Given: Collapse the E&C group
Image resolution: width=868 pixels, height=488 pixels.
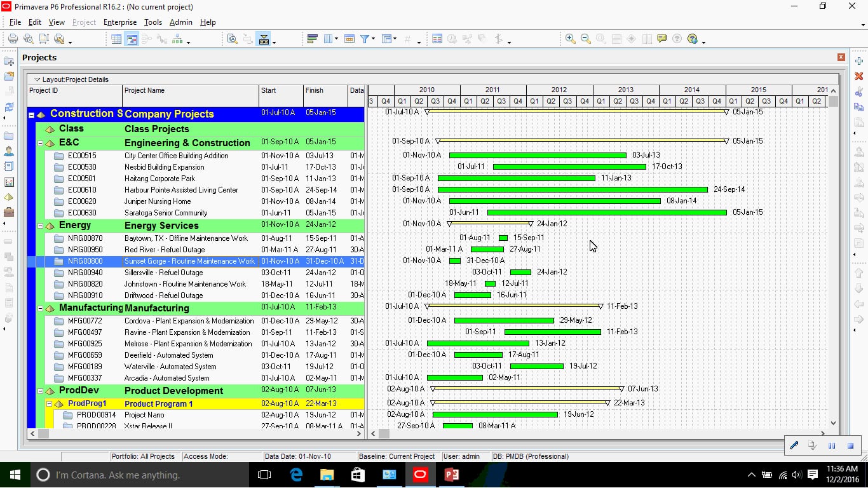Looking at the screenshot, I should tap(39, 143).
